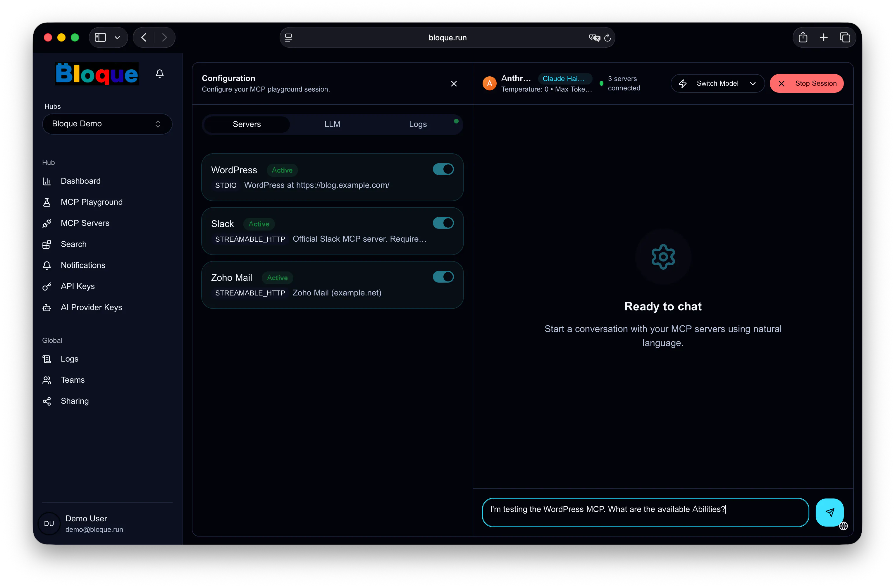Click the chat message input field
895x588 pixels.
[645, 513]
